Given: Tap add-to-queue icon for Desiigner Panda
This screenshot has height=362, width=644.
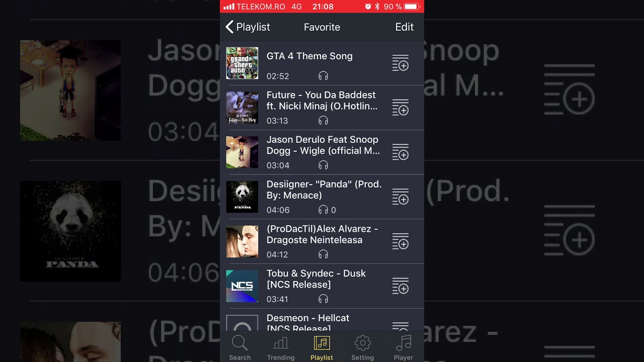Looking at the screenshot, I should [400, 197].
